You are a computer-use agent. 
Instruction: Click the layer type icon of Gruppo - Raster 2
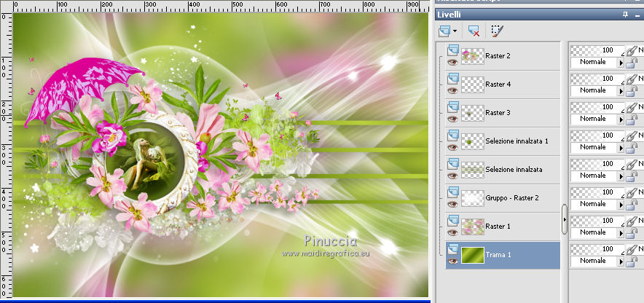pos(452,192)
